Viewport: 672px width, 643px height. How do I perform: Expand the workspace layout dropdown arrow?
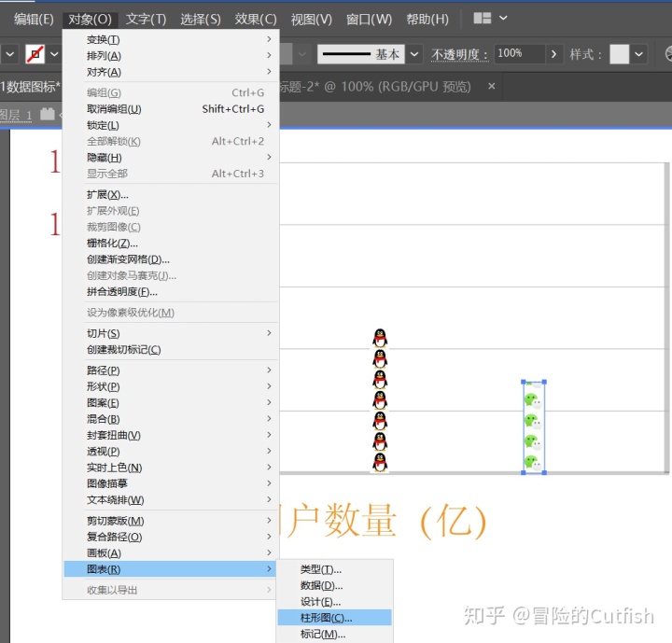pos(503,18)
